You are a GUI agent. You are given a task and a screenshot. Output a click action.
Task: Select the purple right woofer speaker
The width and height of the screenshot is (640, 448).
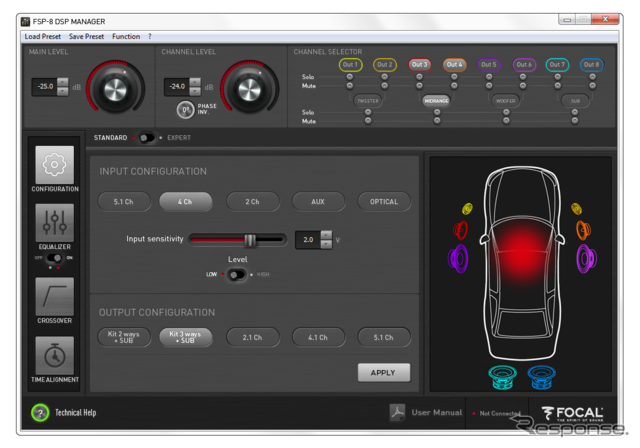point(586,258)
